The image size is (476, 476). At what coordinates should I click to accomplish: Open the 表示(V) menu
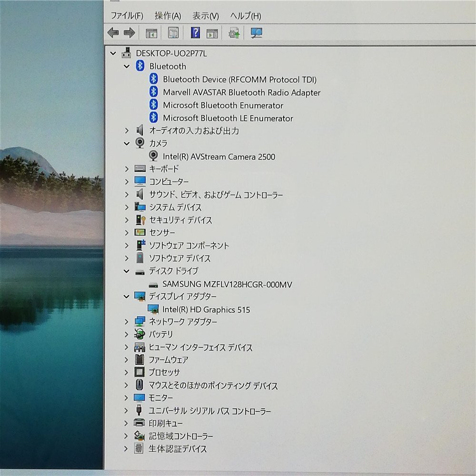[206, 16]
